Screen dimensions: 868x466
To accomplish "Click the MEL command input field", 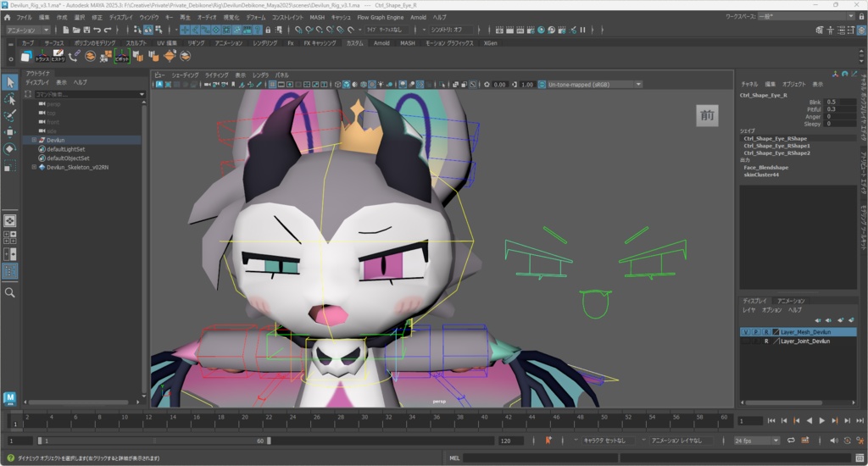I will click(x=540, y=458).
